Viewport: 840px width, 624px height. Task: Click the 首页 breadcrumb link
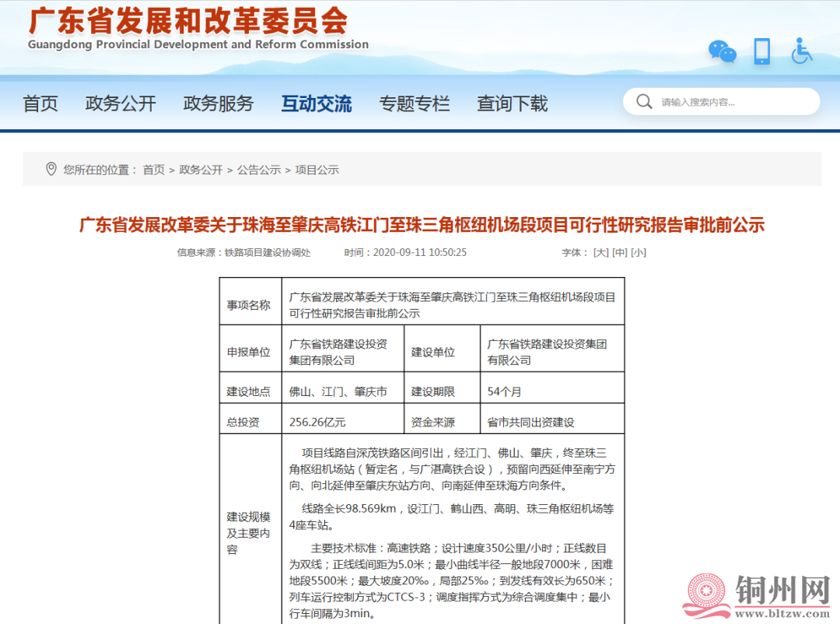pos(153,170)
